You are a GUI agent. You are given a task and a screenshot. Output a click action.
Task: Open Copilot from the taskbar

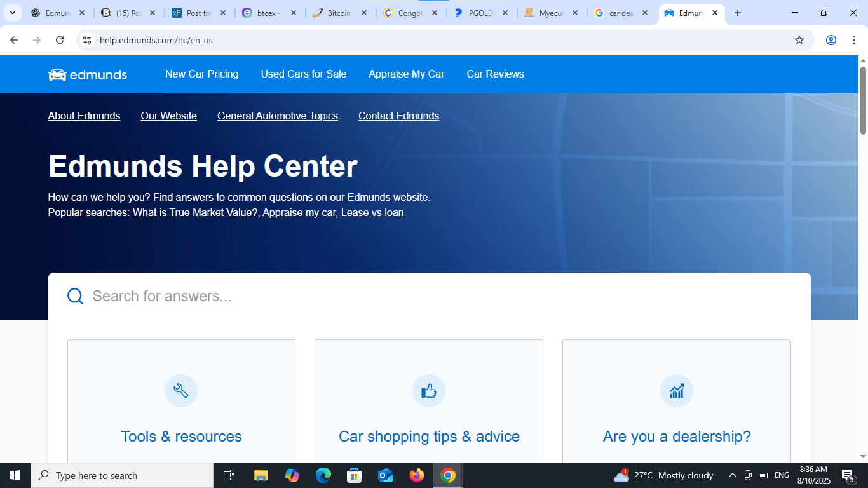click(x=292, y=475)
